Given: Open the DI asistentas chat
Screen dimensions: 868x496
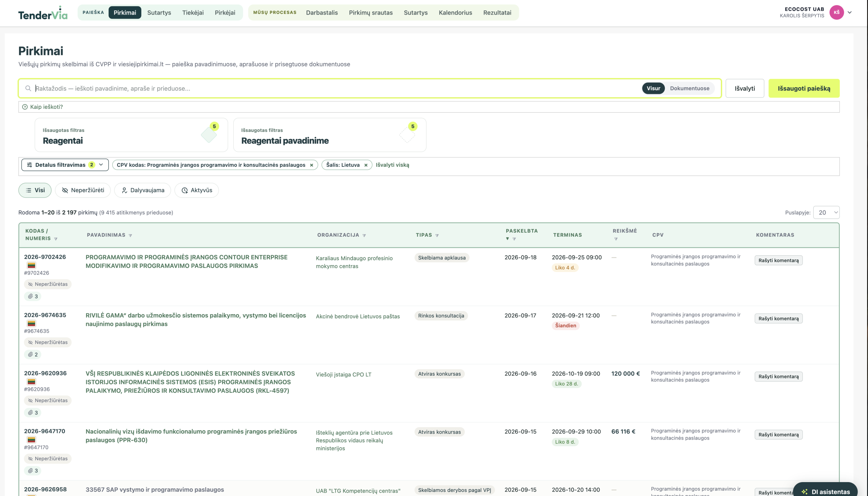Looking at the screenshot, I should (825, 491).
